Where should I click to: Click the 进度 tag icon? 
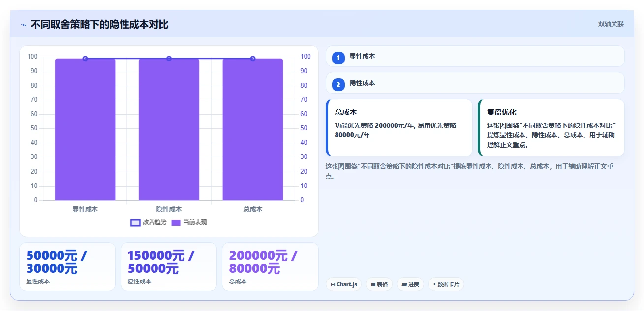[x=404, y=284]
